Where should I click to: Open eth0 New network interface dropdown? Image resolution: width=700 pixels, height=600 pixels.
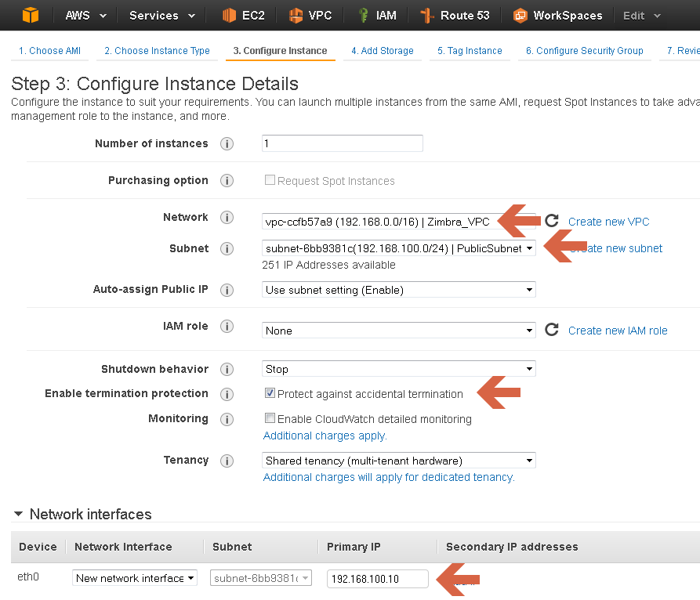point(134,578)
